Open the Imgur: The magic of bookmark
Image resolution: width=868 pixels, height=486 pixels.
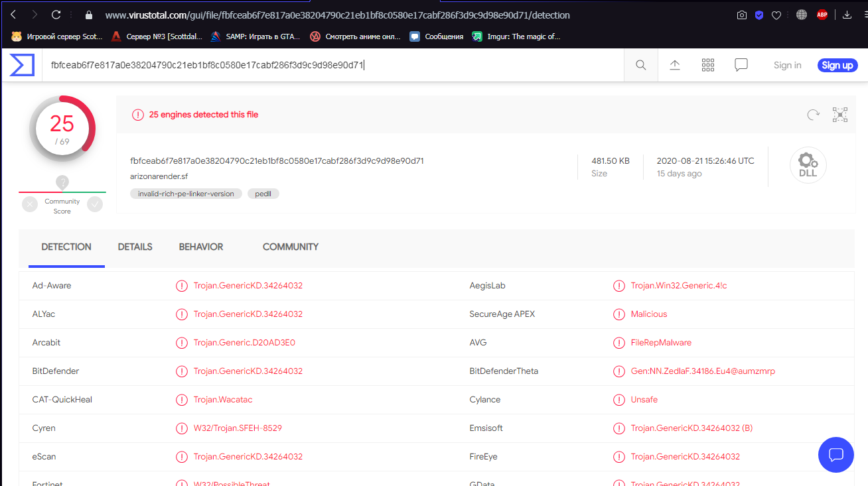click(516, 36)
